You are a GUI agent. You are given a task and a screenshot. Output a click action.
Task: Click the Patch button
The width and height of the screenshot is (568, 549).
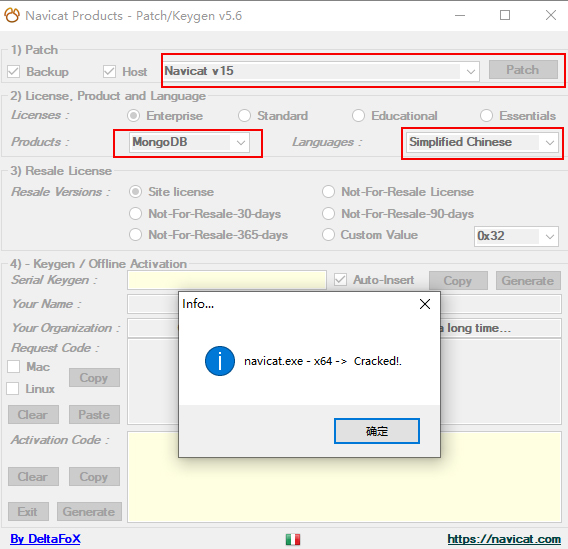(523, 70)
